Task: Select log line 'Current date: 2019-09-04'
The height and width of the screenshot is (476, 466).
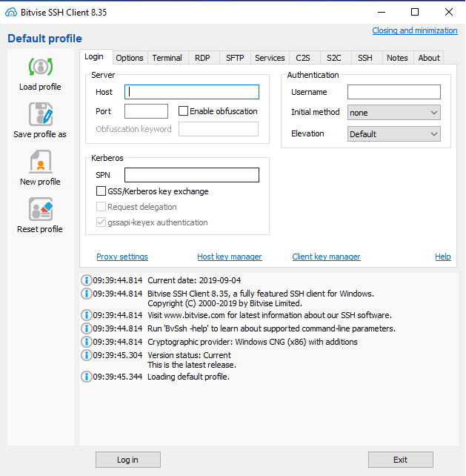Action: coord(194,280)
